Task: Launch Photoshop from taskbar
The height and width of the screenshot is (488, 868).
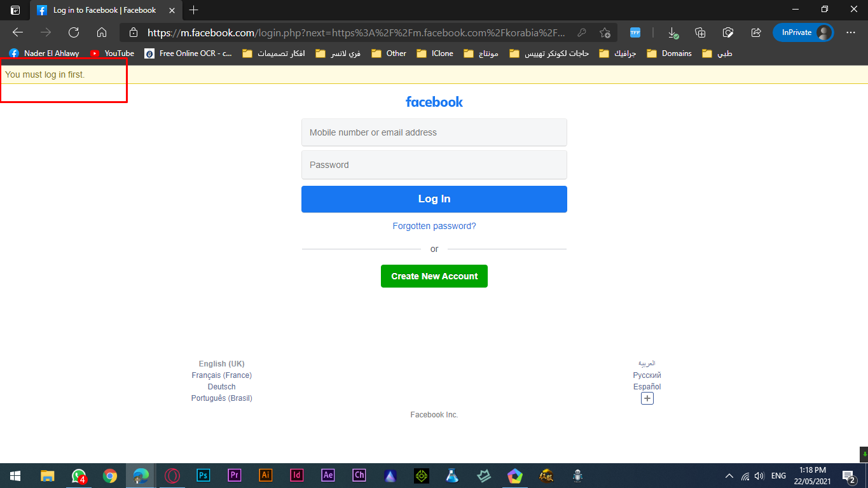Action: [x=203, y=475]
